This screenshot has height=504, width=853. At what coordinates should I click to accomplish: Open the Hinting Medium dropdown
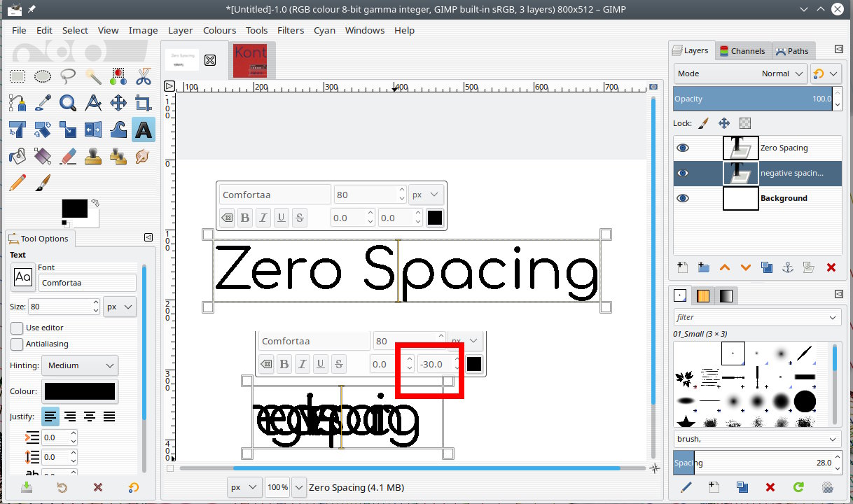tap(80, 365)
